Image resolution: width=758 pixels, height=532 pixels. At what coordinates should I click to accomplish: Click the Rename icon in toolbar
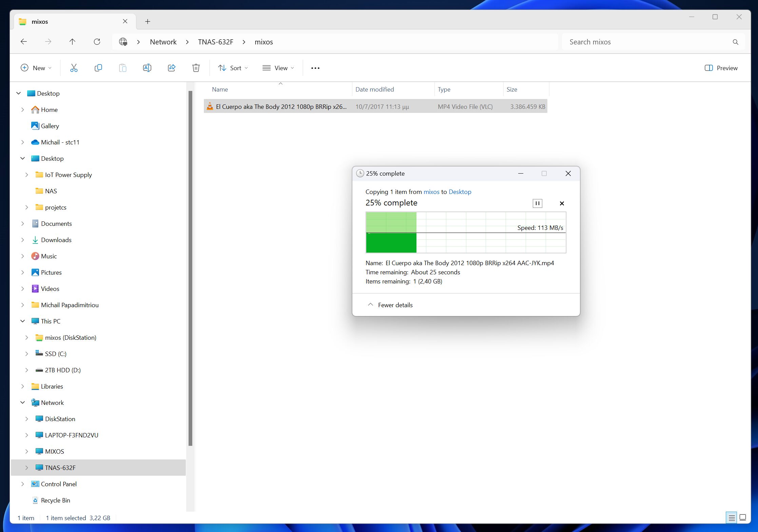[x=147, y=68]
